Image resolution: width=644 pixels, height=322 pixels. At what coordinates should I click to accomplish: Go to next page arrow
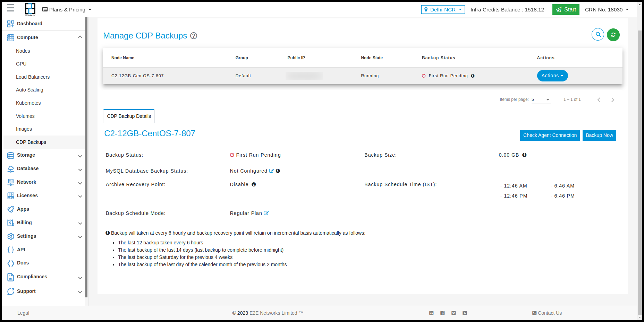[613, 100]
